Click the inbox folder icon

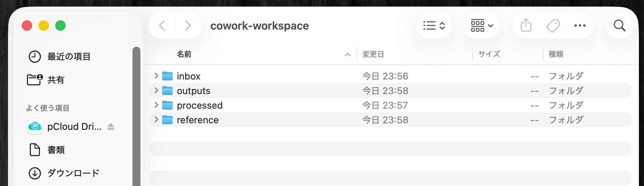(x=167, y=76)
